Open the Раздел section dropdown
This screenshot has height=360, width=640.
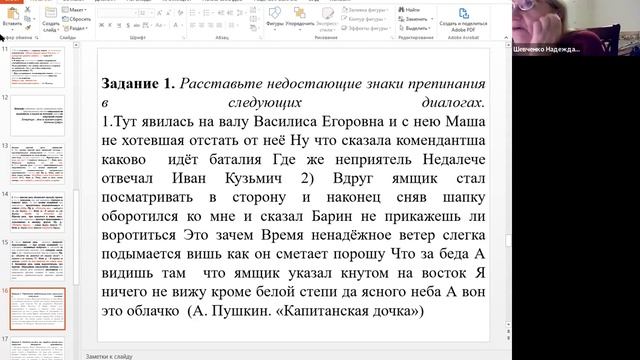pos(76,28)
